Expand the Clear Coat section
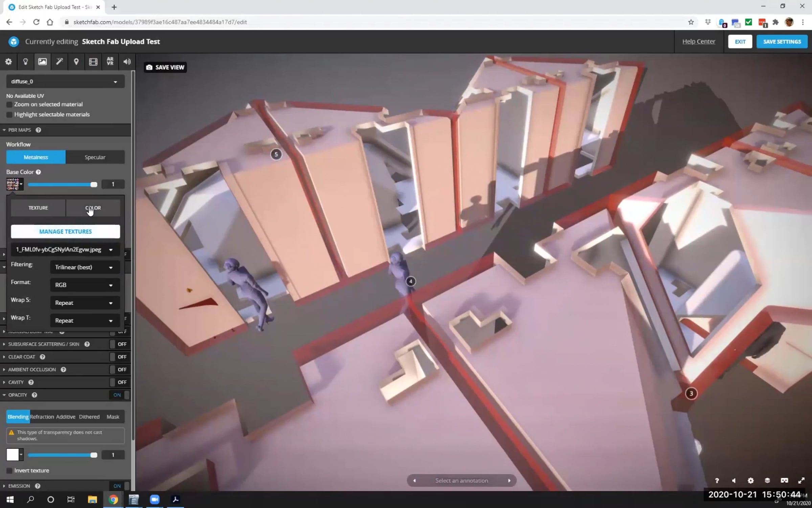This screenshot has height=508, width=812. coord(22,357)
